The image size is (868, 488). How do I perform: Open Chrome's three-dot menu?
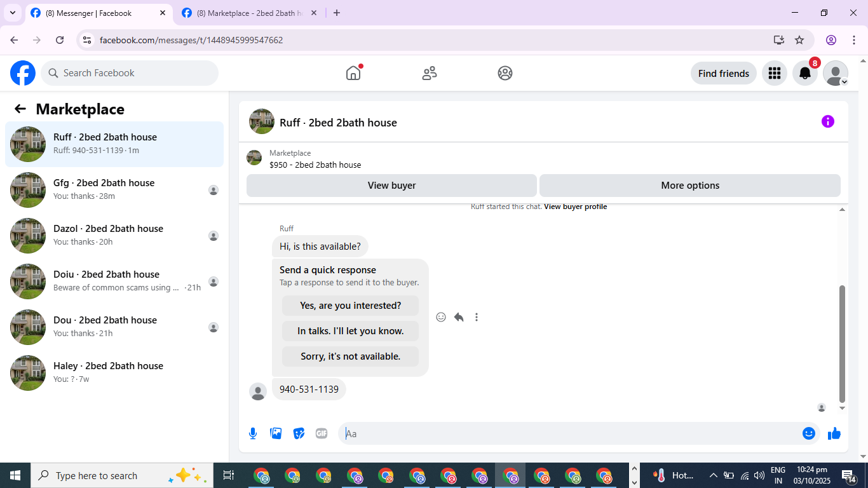(x=853, y=40)
